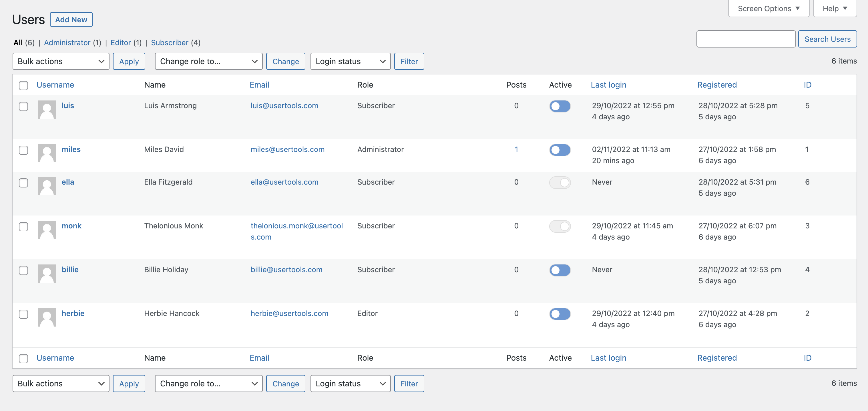
Task: Click email herbie@usertools.com
Action: click(289, 313)
